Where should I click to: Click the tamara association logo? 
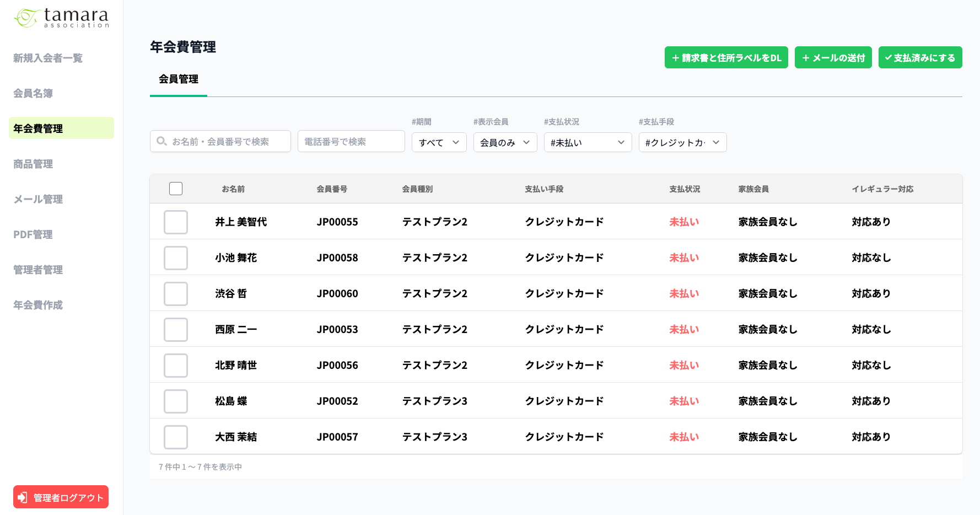61,18
